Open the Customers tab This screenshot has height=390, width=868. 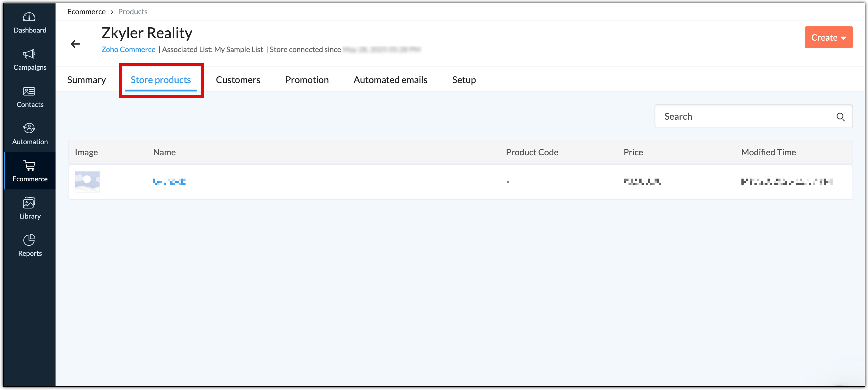(238, 80)
